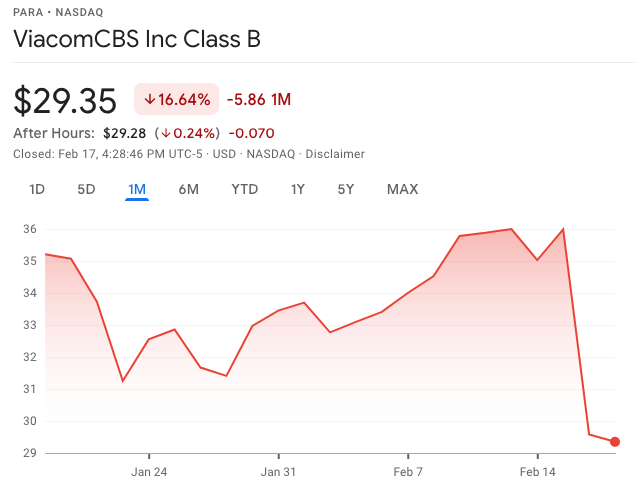
Task: Click the PARA NASDAQ ticker label
Action: [x=58, y=12]
